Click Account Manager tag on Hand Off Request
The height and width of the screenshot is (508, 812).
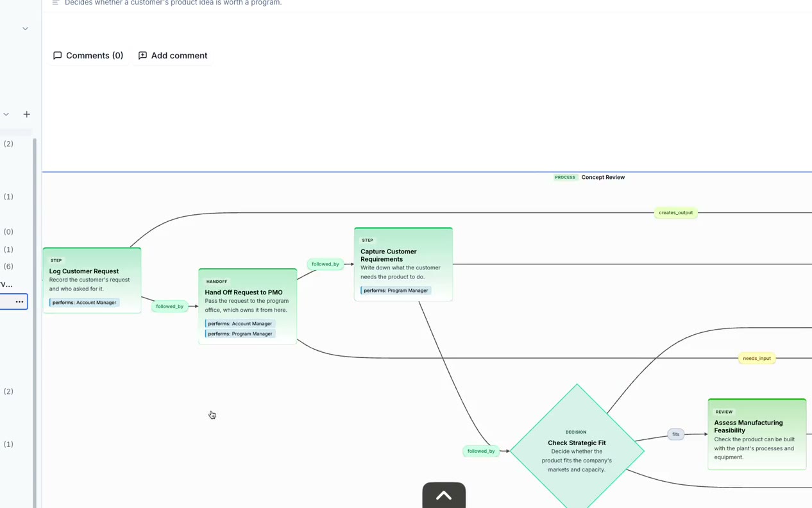pos(240,324)
